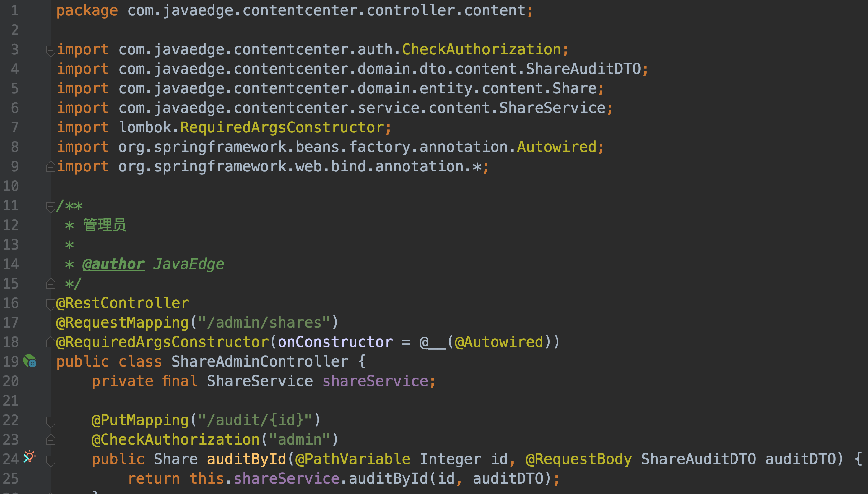Click the return keyword on line 25
This screenshot has height=494, width=868.
coord(154,479)
